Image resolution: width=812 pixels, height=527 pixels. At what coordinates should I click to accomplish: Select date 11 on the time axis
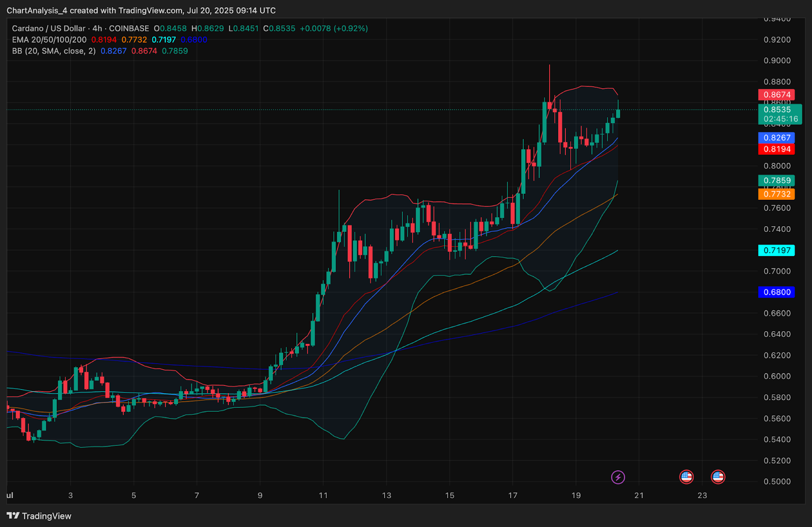point(323,495)
